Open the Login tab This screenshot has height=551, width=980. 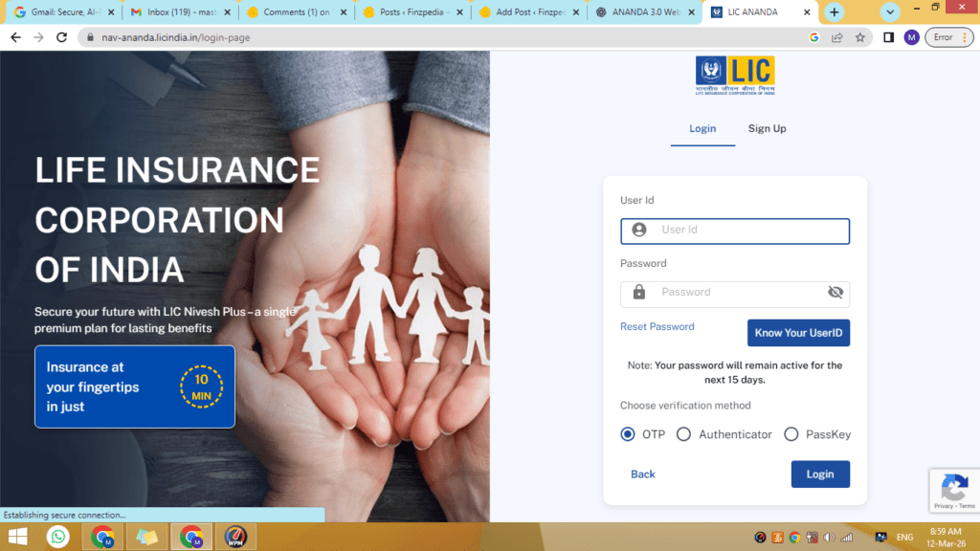(x=702, y=129)
